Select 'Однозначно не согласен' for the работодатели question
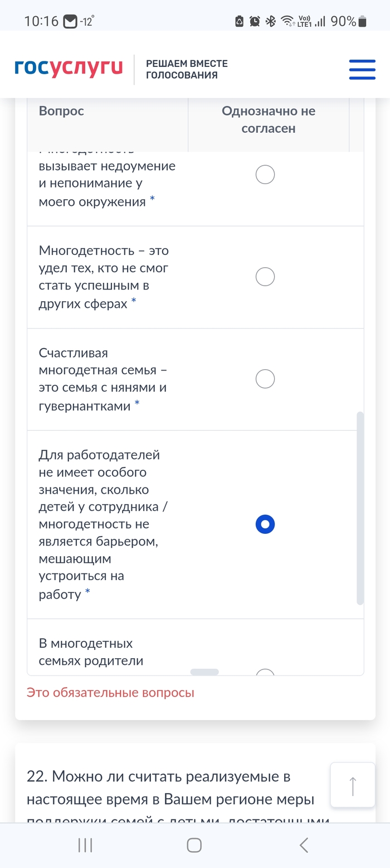 pos(265,524)
